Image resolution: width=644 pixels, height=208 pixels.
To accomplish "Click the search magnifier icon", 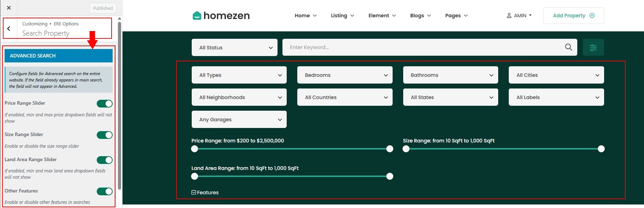I will (568, 47).
